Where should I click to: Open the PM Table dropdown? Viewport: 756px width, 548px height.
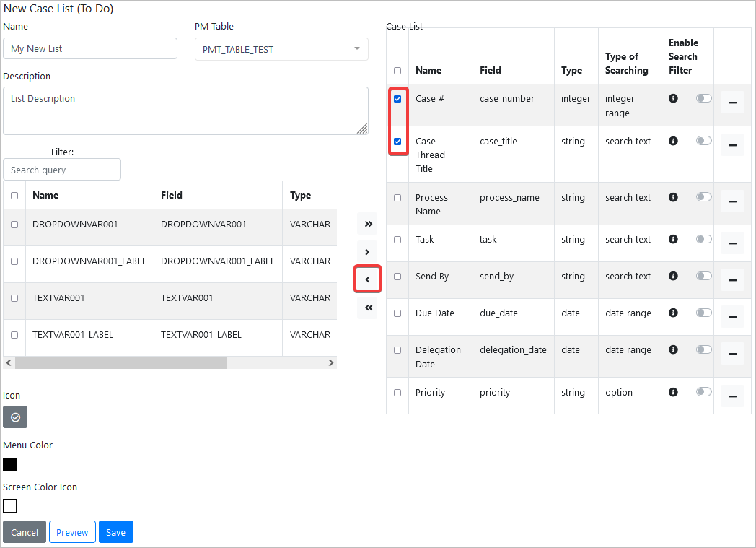click(281, 49)
